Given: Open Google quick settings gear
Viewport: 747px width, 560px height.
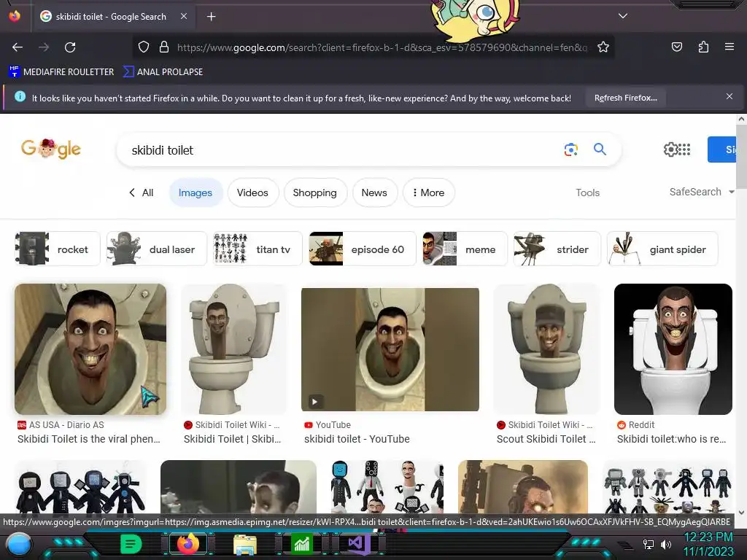Looking at the screenshot, I should [670, 149].
